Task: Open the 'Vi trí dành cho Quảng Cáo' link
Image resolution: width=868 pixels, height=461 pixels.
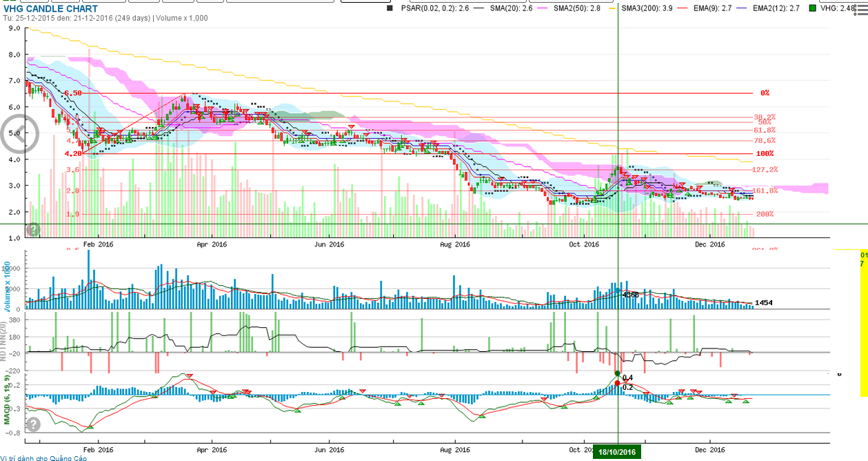Action: (43, 458)
